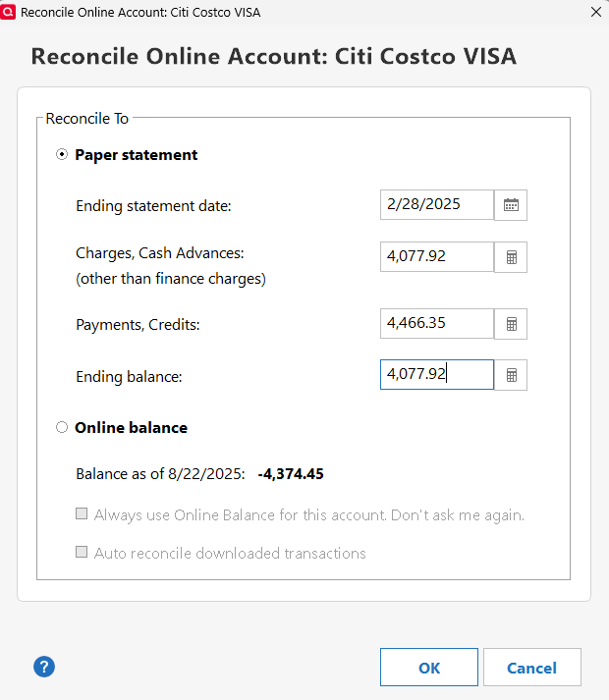
Task: Open calculator for Ending balance field
Action: [511, 375]
